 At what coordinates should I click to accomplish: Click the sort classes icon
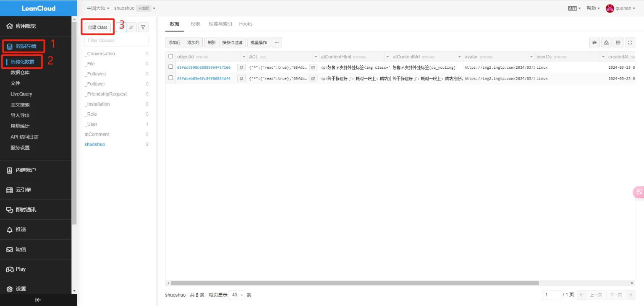(x=131, y=27)
